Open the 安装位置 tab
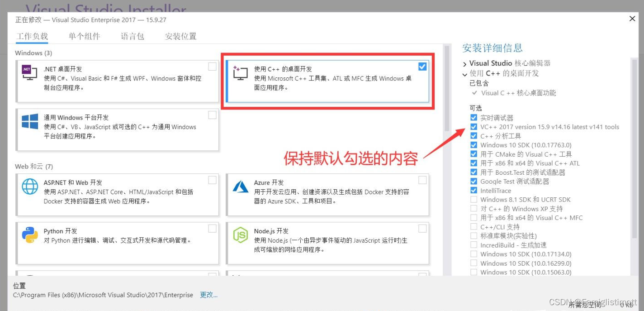The image size is (644, 311). (x=181, y=36)
